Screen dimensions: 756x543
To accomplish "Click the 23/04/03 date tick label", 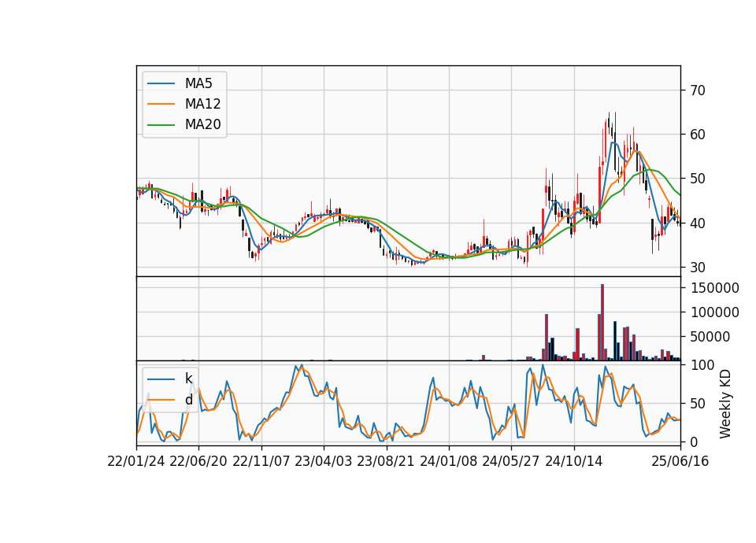I will point(324,462).
